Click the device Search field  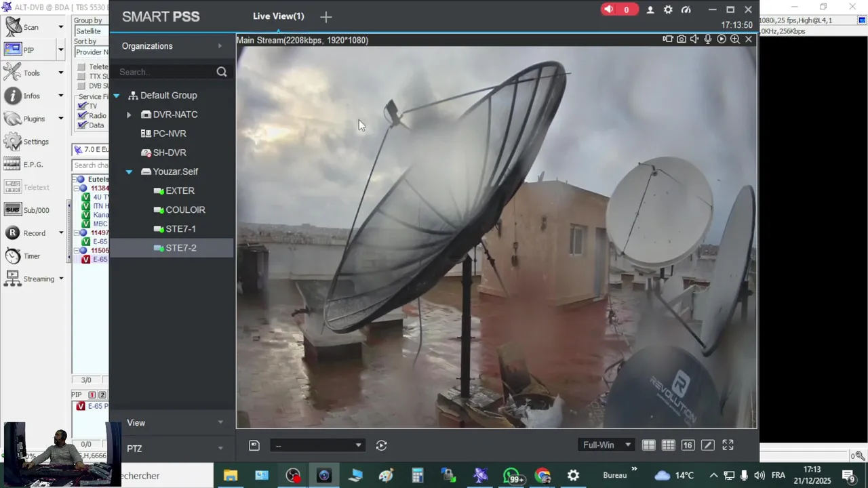coord(165,72)
